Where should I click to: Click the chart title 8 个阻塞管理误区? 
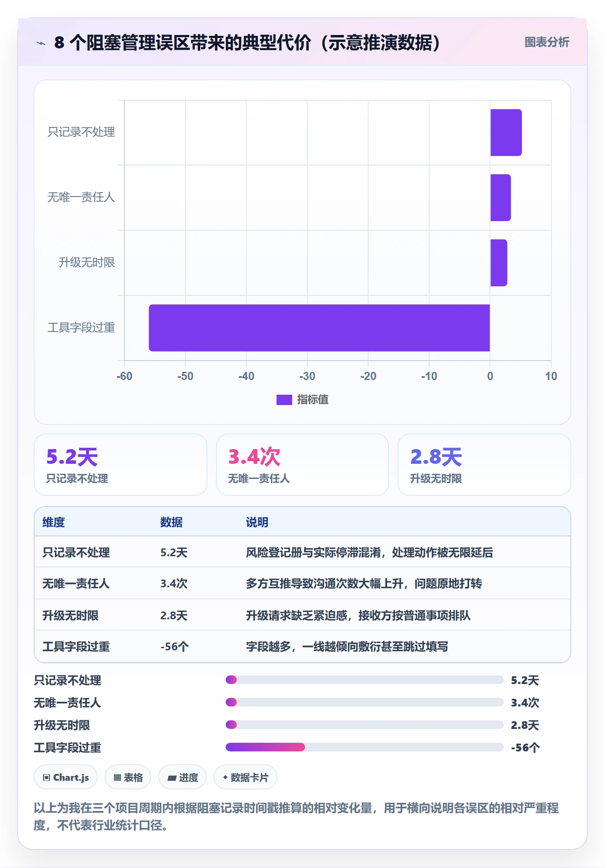click(x=247, y=43)
